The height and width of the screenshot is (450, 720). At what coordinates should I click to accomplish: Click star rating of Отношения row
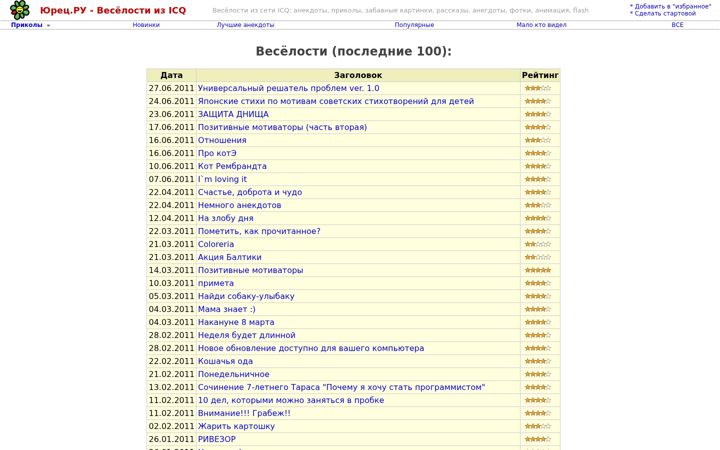pos(538,140)
